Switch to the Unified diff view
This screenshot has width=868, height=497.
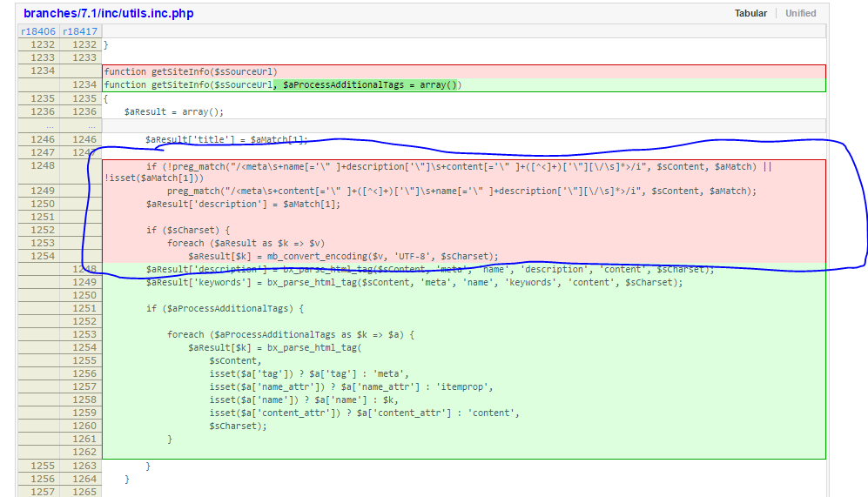(x=800, y=13)
